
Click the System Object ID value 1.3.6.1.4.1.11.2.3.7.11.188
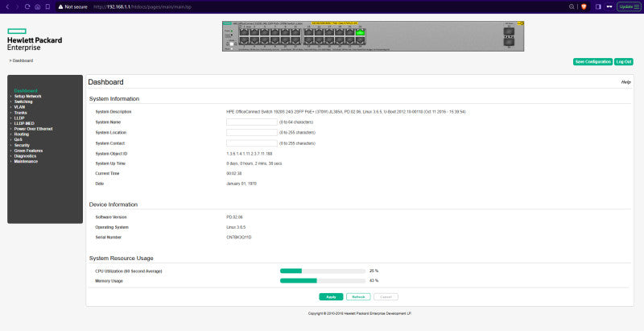(250, 154)
